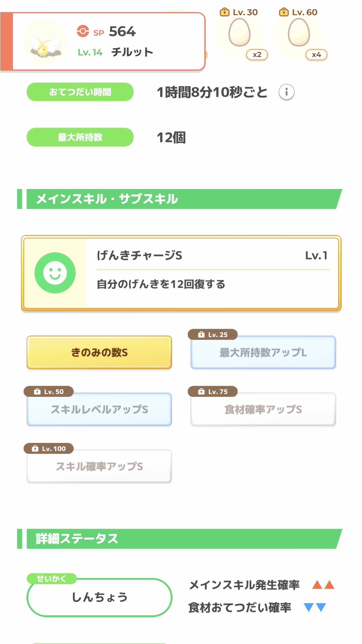
Task: Tap the red SP Poké Ball icon
Action: pyautogui.click(x=83, y=31)
